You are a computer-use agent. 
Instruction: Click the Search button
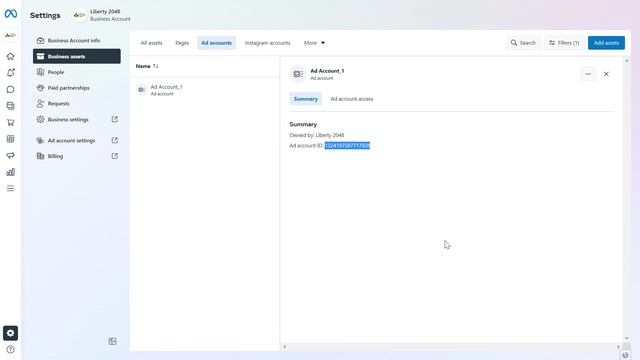pyautogui.click(x=523, y=43)
